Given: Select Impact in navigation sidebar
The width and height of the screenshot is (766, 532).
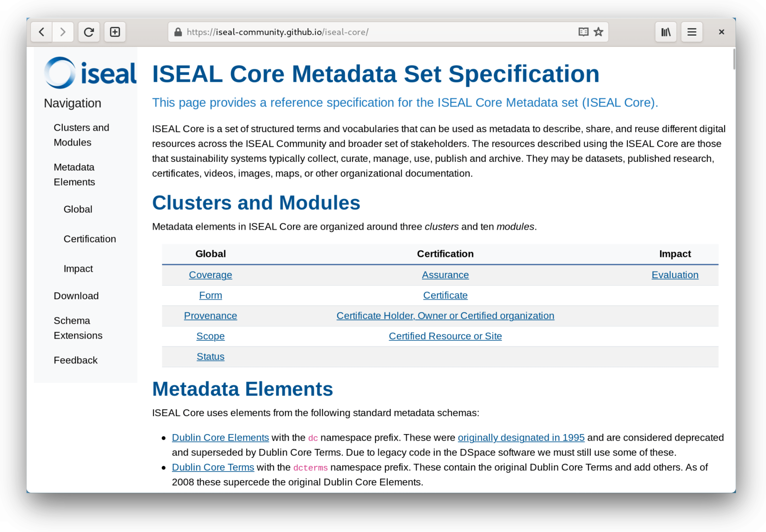Looking at the screenshot, I should click(x=78, y=268).
